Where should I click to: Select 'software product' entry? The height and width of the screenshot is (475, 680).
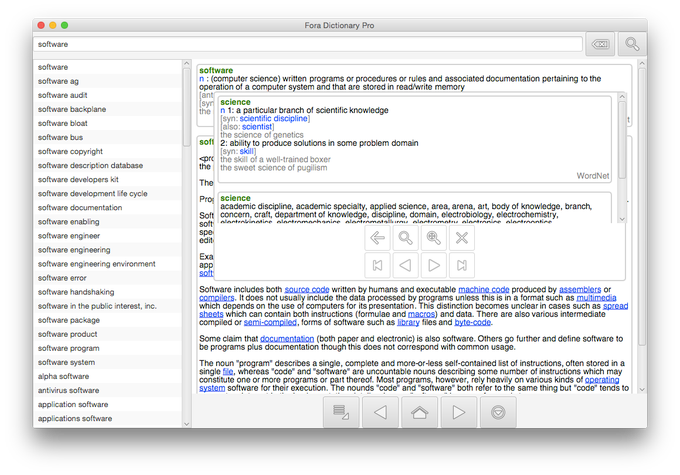click(x=108, y=334)
